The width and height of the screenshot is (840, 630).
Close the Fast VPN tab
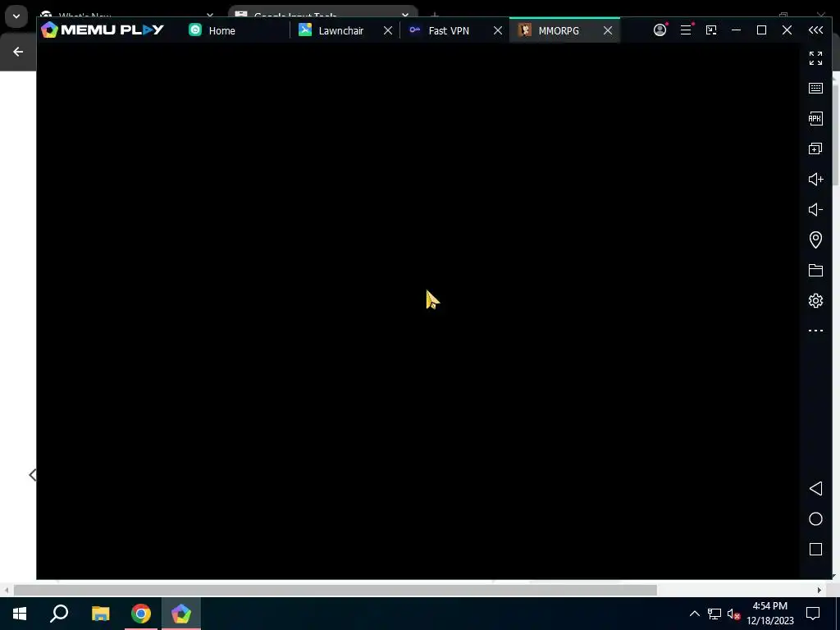(x=498, y=30)
